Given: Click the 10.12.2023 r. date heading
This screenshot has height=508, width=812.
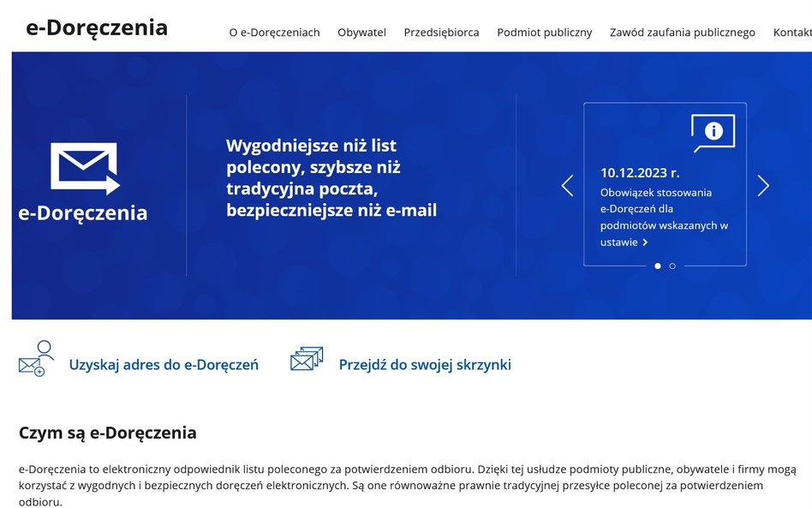Looking at the screenshot, I should tap(640, 172).
